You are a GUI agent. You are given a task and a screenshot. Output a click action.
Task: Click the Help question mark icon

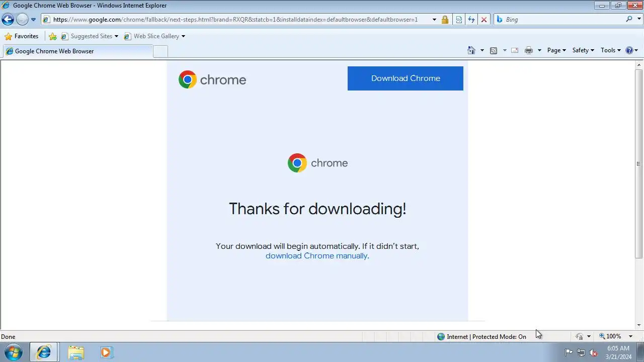pos(629,50)
